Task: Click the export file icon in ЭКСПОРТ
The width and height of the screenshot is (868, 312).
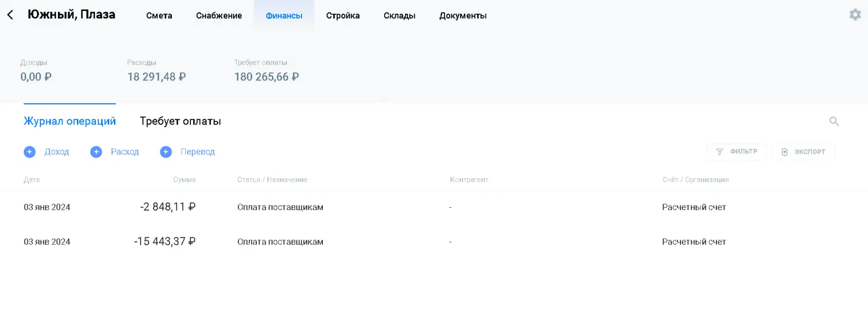Action: tap(785, 152)
